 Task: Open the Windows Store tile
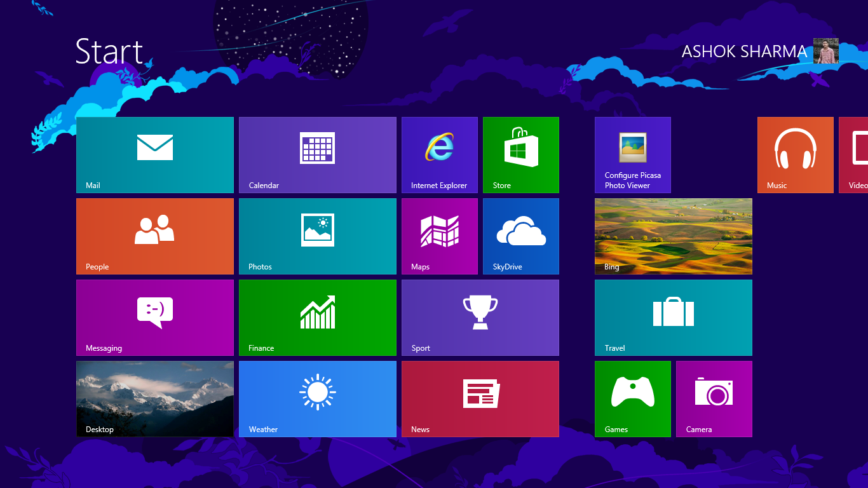(x=521, y=155)
